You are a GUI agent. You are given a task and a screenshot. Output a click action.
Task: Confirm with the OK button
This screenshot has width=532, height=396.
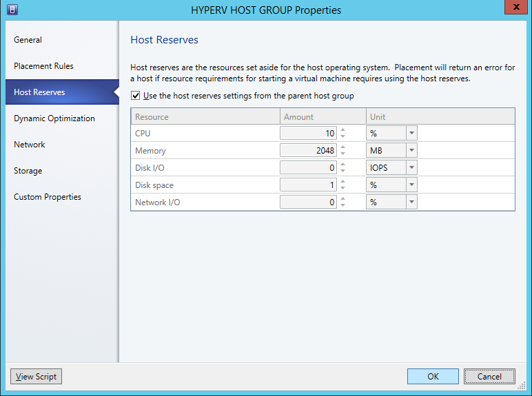tap(433, 376)
